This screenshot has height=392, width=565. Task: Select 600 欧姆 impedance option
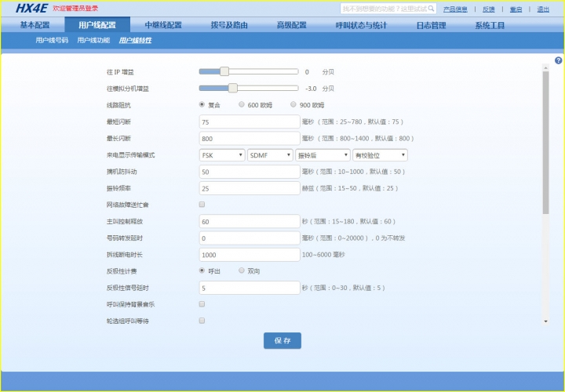pos(242,104)
